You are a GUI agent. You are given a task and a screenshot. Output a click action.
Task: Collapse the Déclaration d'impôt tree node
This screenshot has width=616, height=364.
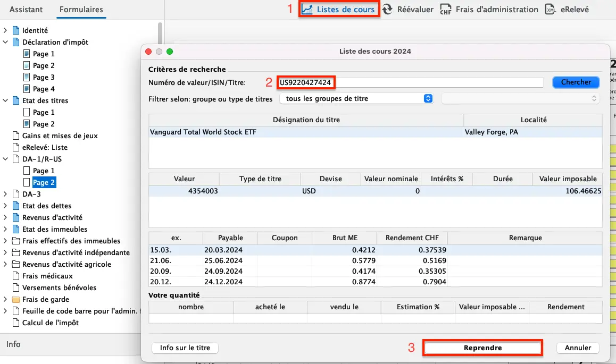tap(5, 42)
